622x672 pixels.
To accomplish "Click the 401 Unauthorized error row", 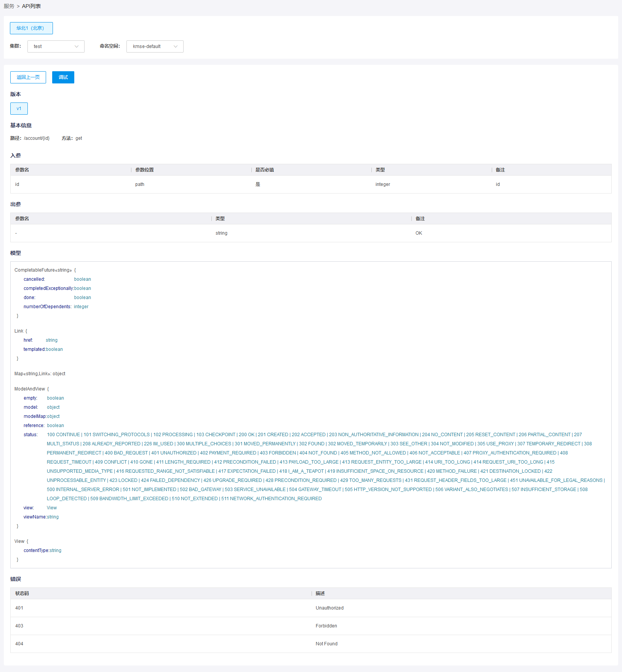I will pyautogui.click(x=311, y=608).
